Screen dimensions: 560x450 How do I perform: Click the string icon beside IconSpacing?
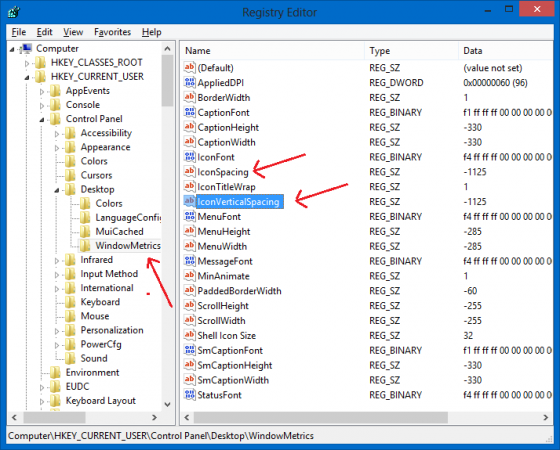(x=189, y=172)
